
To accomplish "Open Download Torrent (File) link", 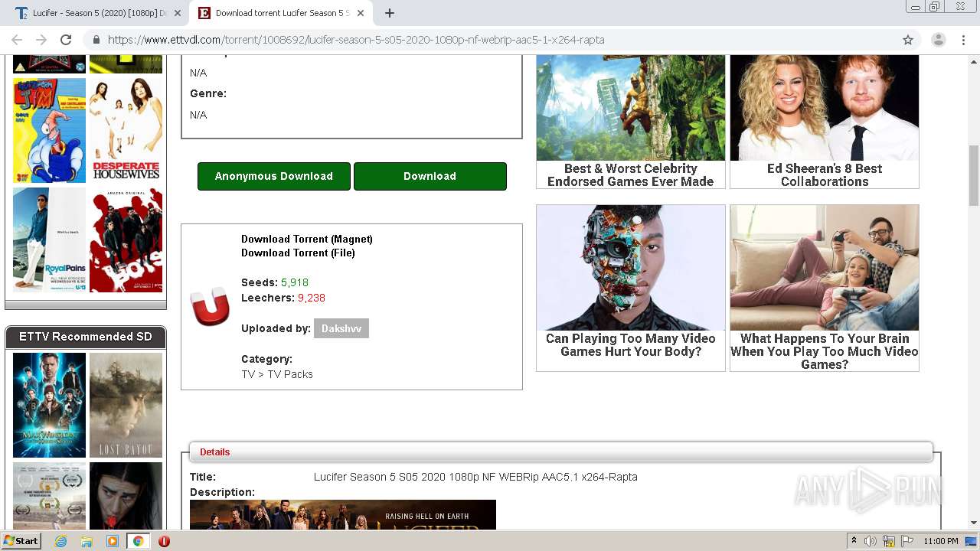I will 298,253.
